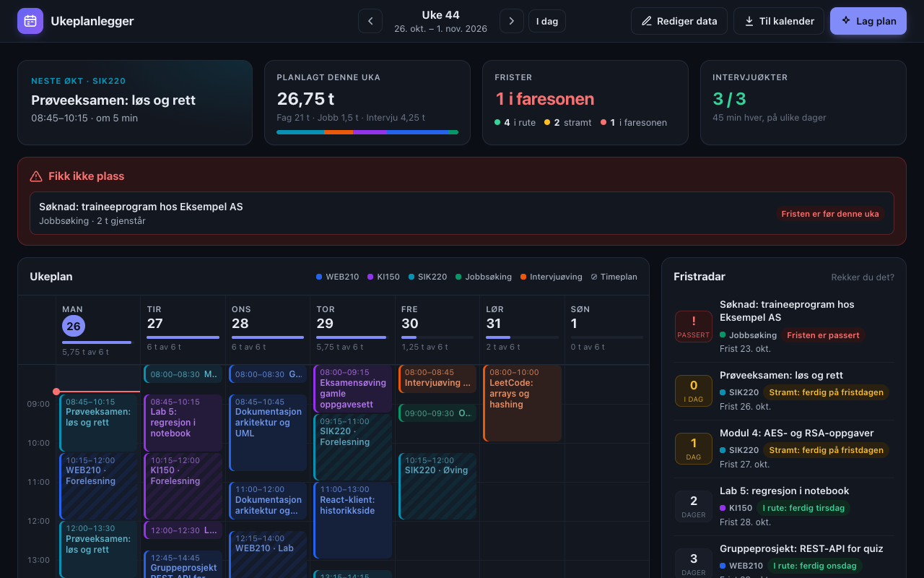Click Monday's hours progress bar under date 26
Viewport: 924px width, 578px height.
click(98, 342)
